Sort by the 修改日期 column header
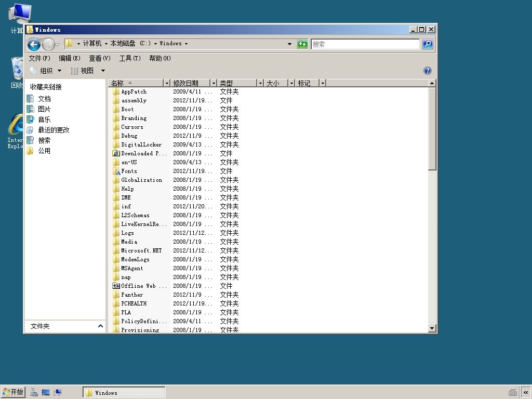532x399 pixels. 190,83
